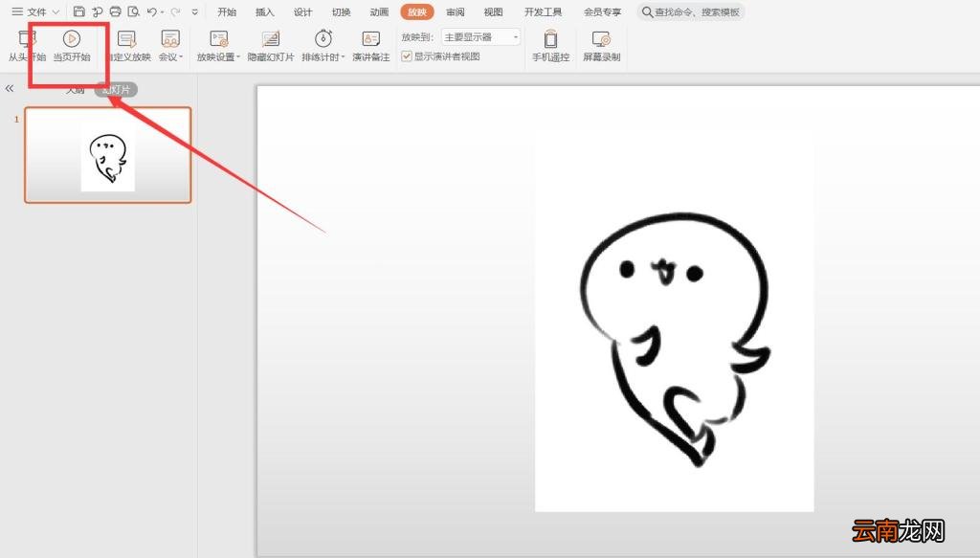The image size is (980, 558).
Task: Click the command search box
Action: tap(691, 11)
